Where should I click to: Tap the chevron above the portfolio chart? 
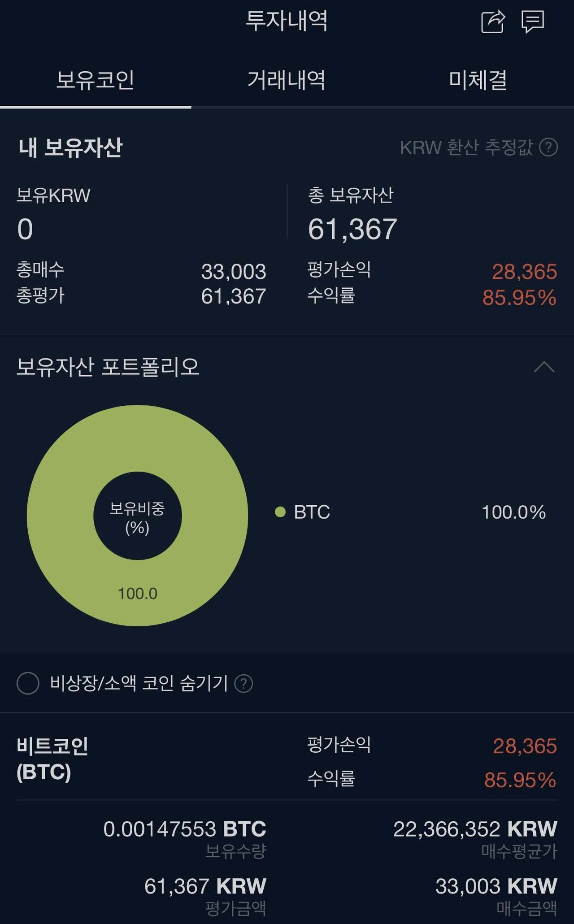pyautogui.click(x=544, y=367)
